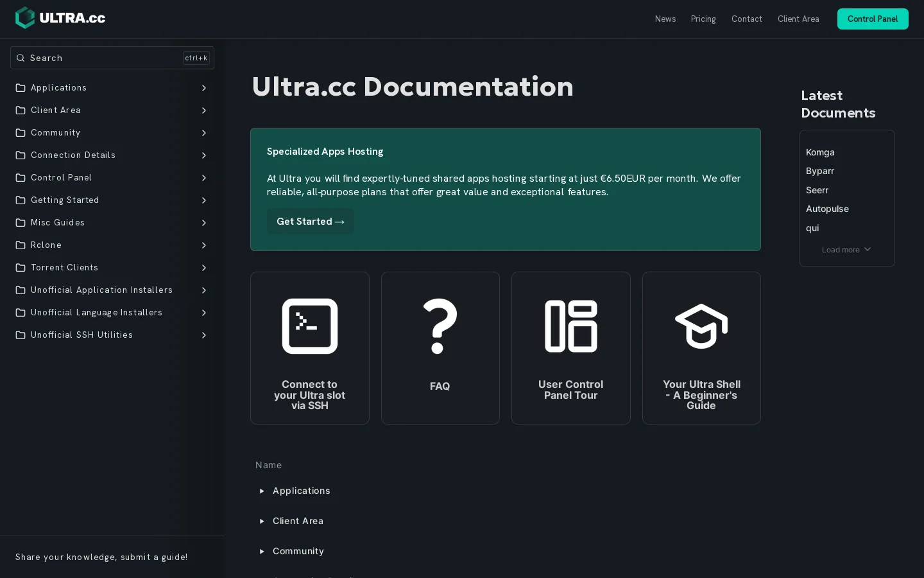Expand Community triangle in Name list

tap(262, 552)
